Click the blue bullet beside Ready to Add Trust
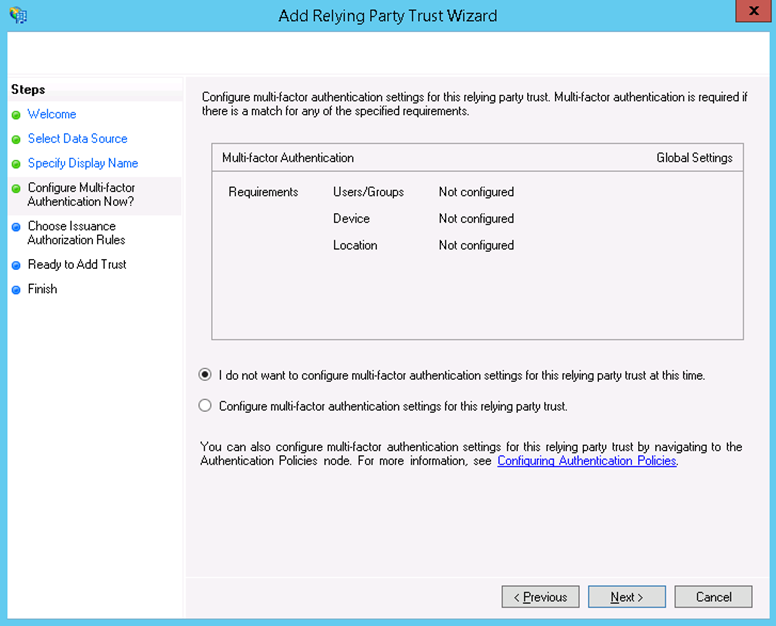 tap(16, 265)
